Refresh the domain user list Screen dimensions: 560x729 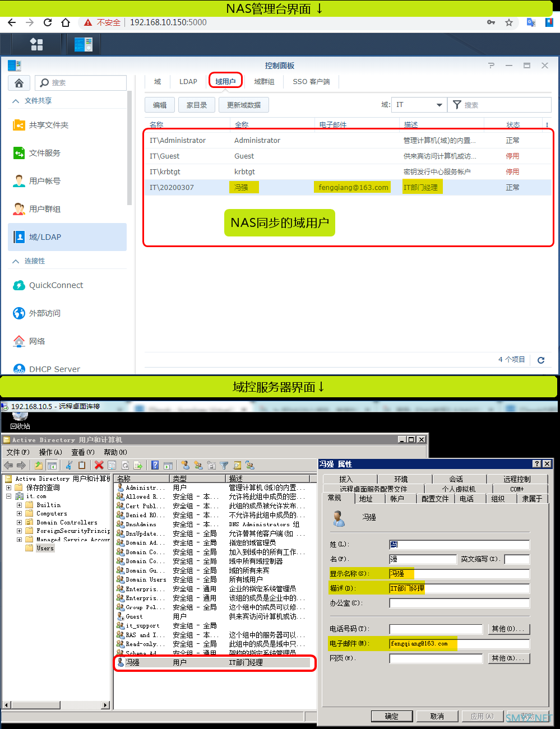tap(541, 360)
